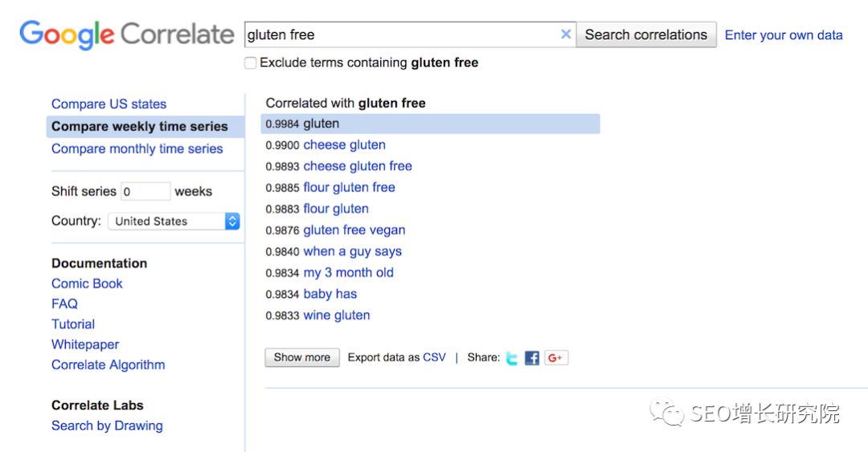Open Search by Drawing under Correlate Labs
This screenshot has width=868, height=452.
click(x=107, y=426)
